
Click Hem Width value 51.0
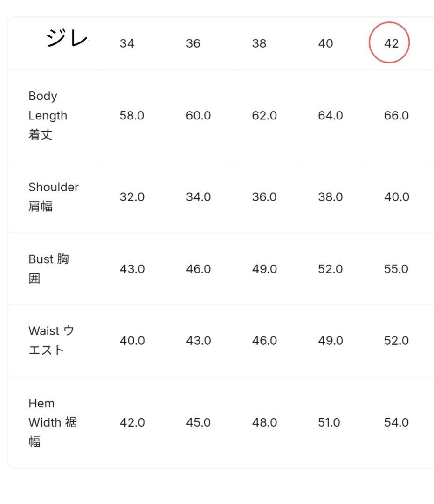point(329,422)
